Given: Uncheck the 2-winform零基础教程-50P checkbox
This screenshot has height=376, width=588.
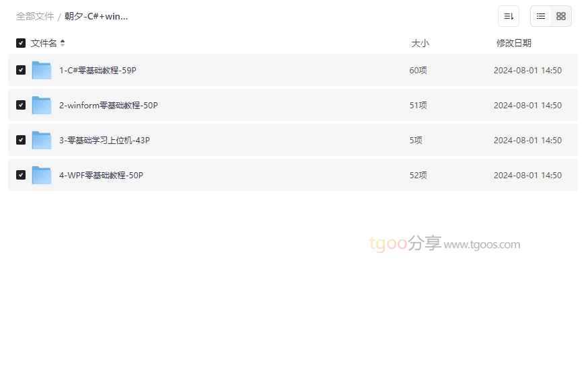Looking at the screenshot, I should point(21,105).
